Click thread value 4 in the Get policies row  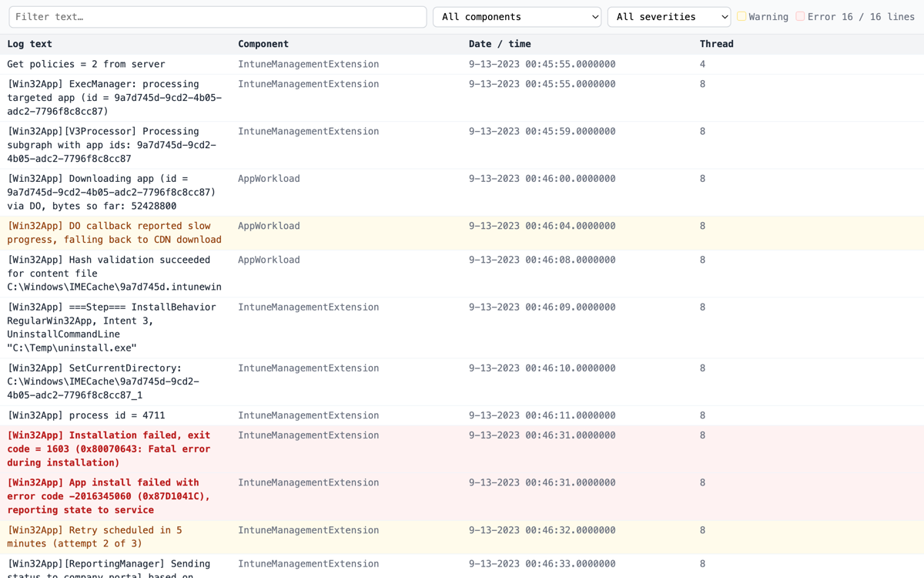click(702, 64)
